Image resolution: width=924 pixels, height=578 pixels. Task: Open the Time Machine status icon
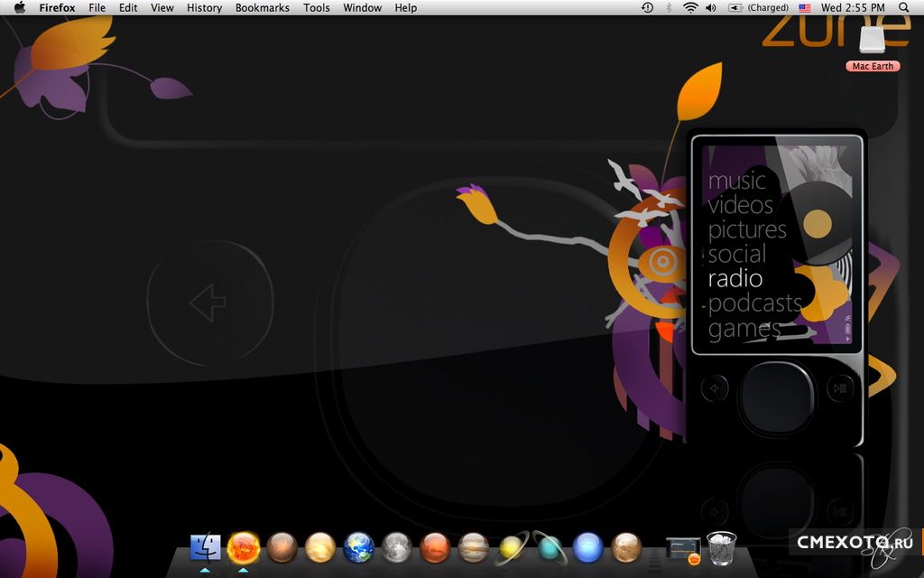[x=647, y=7]
